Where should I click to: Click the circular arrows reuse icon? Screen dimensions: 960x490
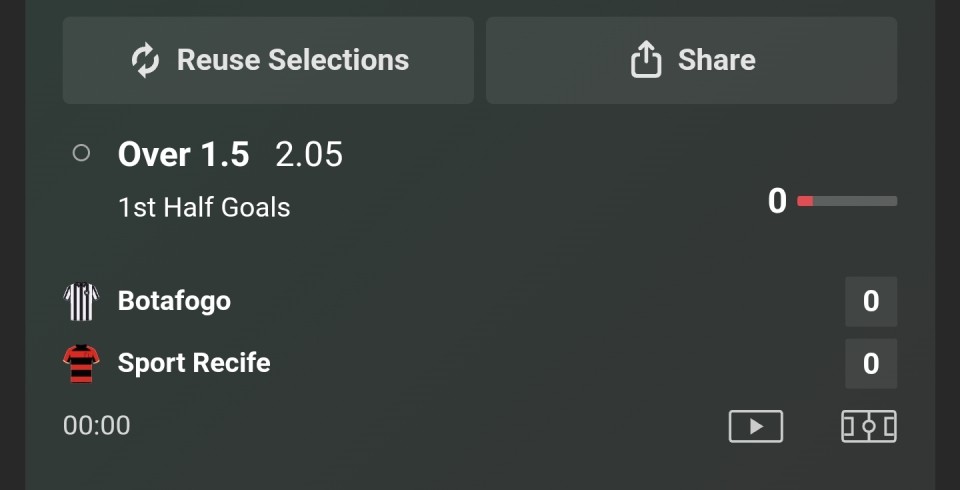[x=146, y=61]
